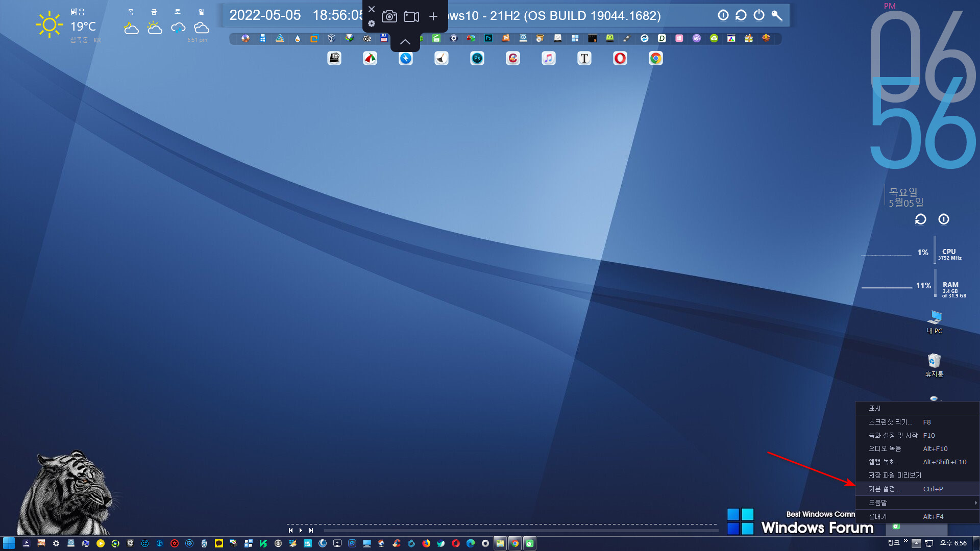Open Firefox from the taskbar
Screen dimensions: 980x551
pyautogui.click(x=426, y=543)
